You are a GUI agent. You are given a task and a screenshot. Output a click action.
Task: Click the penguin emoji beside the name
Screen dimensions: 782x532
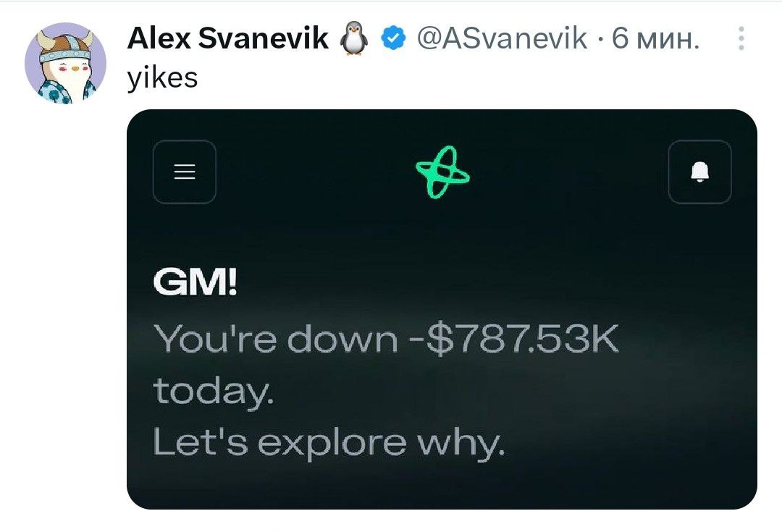pyautogui.click(x=353, y=38)
